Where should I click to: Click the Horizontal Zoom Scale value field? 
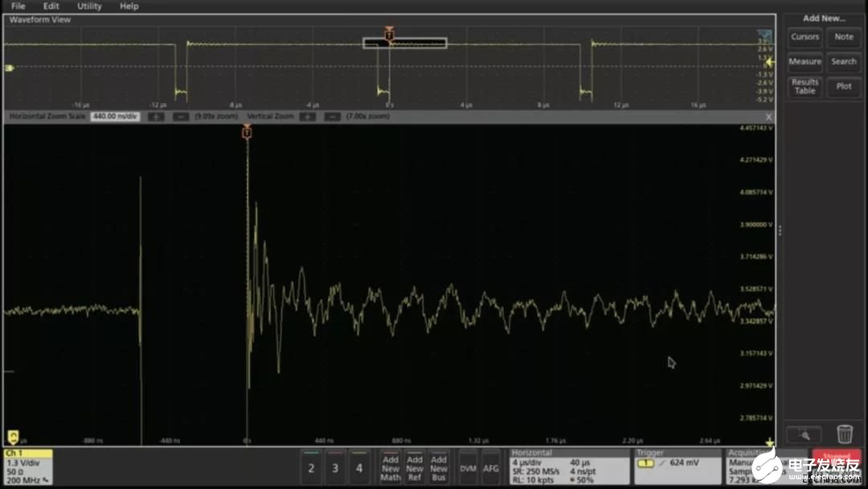pos(115,117)
